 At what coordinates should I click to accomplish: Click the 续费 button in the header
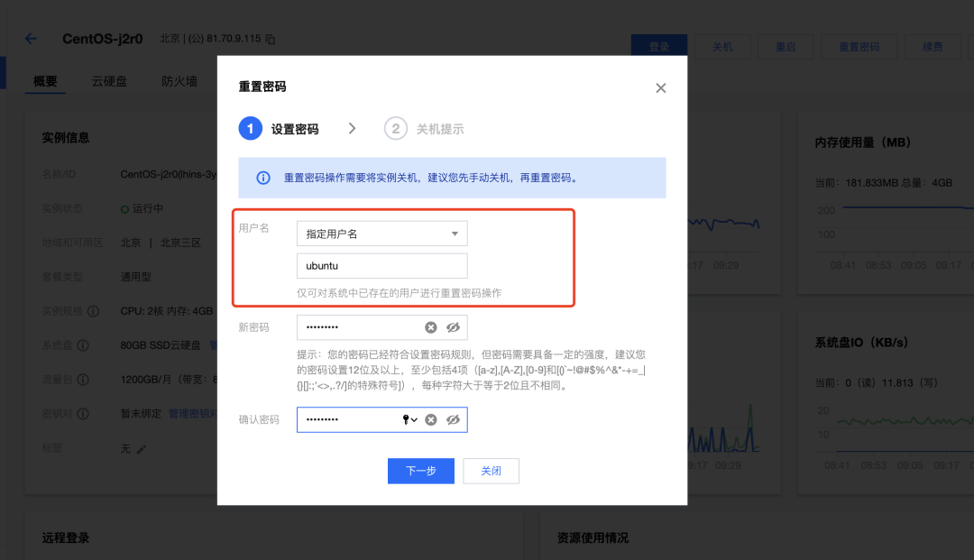coord(933,47)
